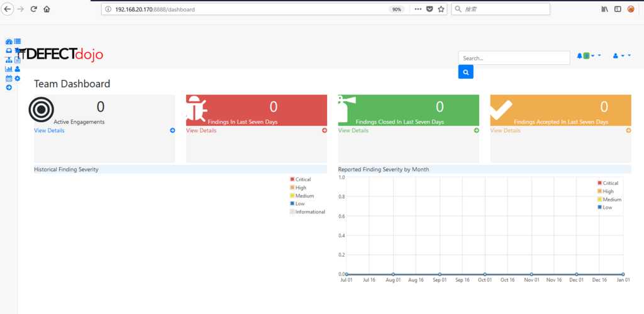Open the page actions three-dot menu
This screenshot has height=314, width=644.
click(x=418, y=9)
